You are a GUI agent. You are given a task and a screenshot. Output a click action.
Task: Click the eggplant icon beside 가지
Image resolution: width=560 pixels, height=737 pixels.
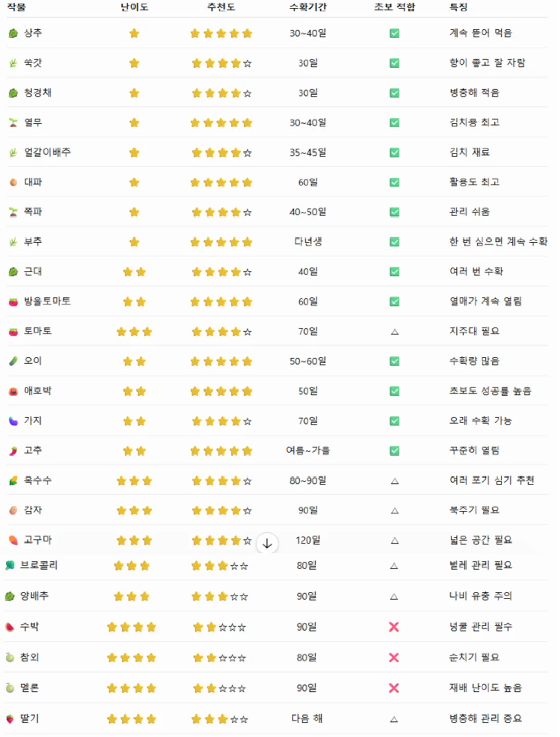click(13, 421)
